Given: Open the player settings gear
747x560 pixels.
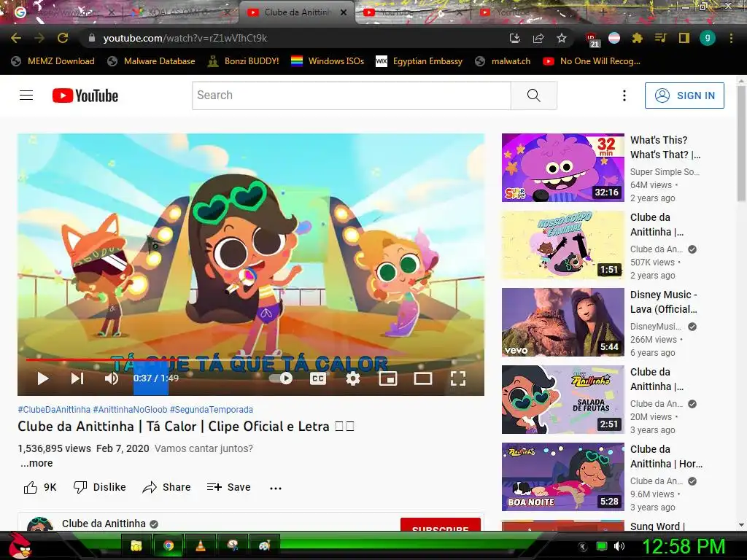Looking at the screenshot, I should click(353, 378).
